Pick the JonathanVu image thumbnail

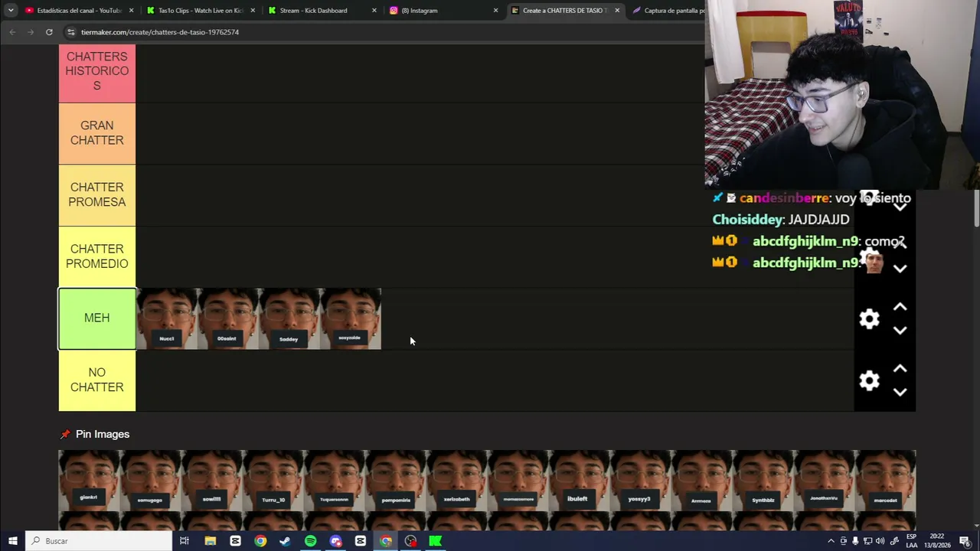pyautogui.click(x=824, y=481)
